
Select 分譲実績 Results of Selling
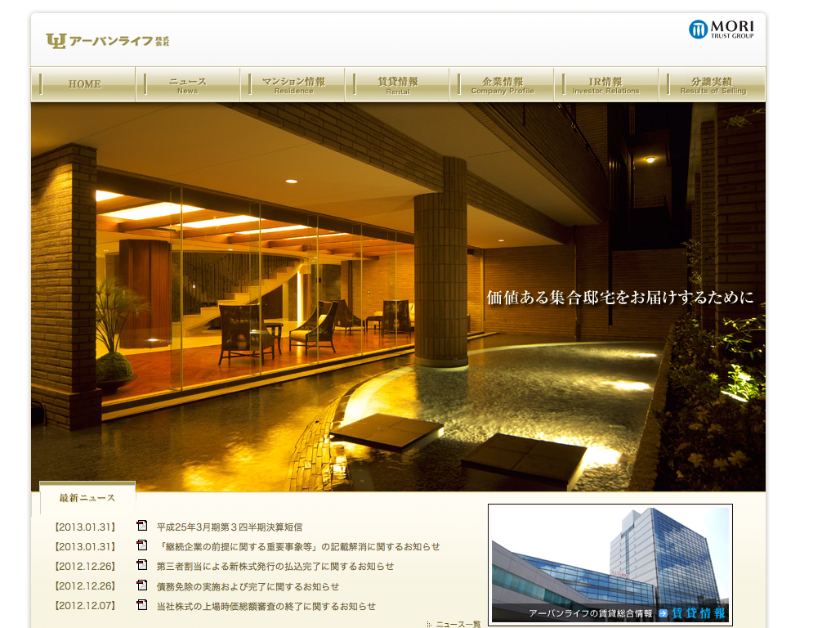[x=713, y=85]
